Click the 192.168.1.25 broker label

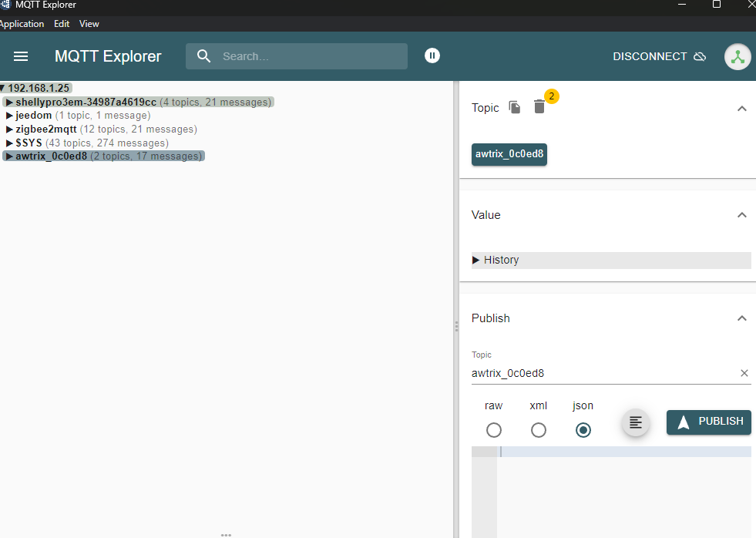point(39,88)
